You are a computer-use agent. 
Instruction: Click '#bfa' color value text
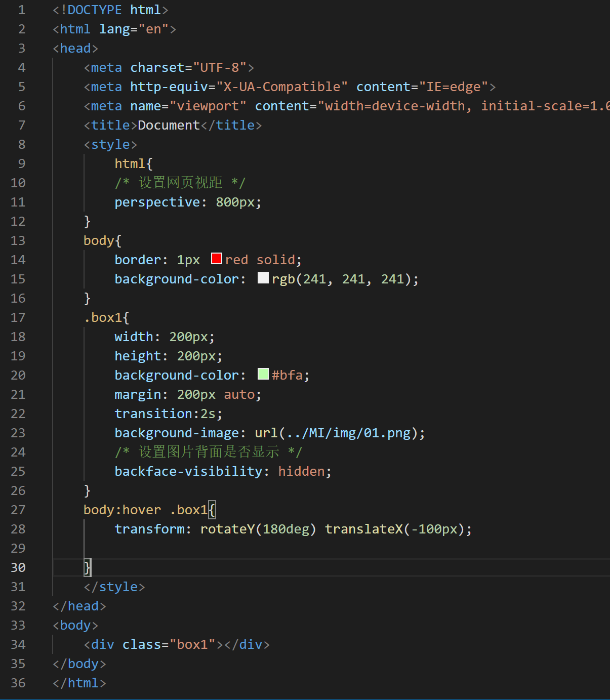tap(287, 375)
